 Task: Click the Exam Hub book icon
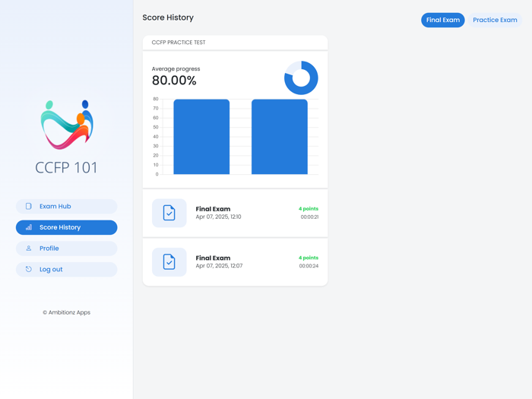pos(29,206)
